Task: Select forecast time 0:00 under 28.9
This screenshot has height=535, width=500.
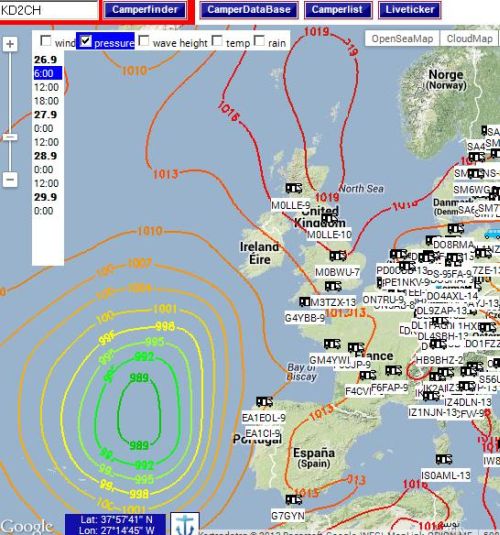Action: [44, 170]
